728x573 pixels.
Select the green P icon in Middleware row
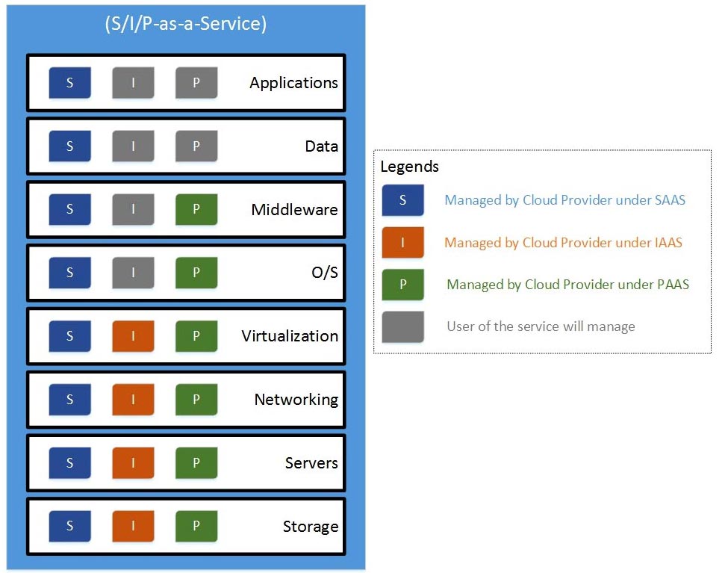196,210
